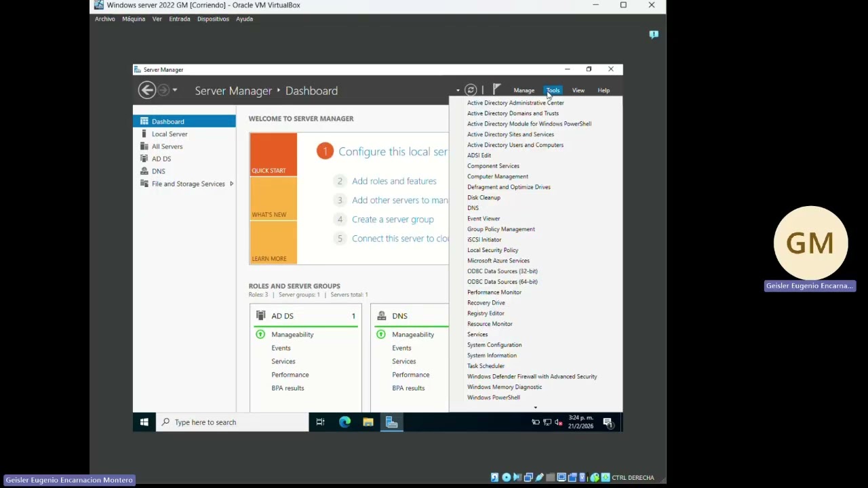Open Event Viewer from Tools menu

[x=484, y=218]
